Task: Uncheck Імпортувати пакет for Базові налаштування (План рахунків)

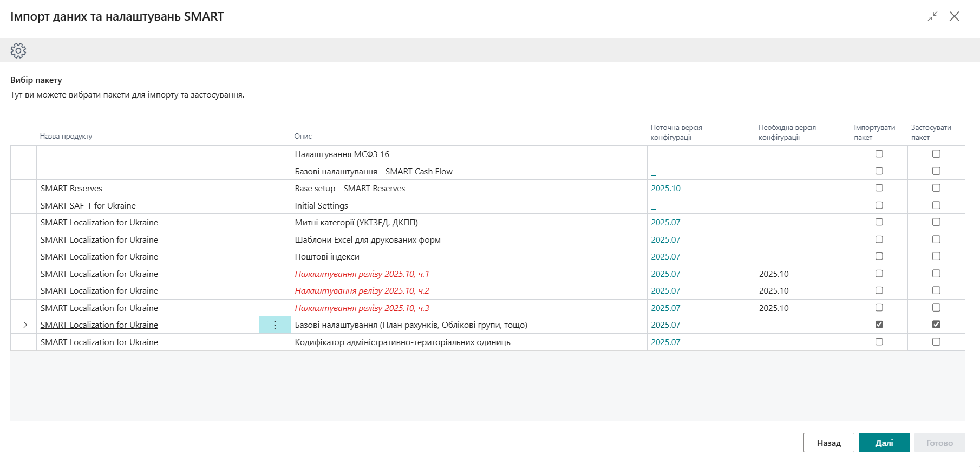Action: click(x=879, y=325)
